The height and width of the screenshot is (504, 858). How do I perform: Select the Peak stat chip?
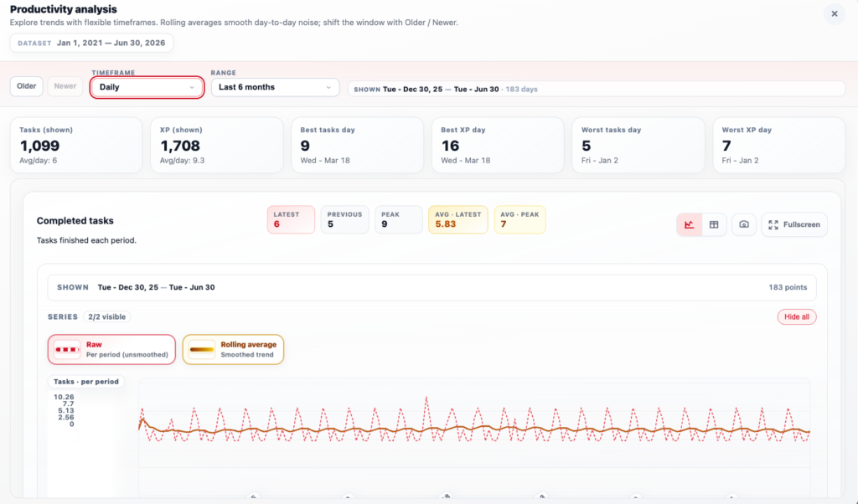pyautogui.click(x=397, y=219)
